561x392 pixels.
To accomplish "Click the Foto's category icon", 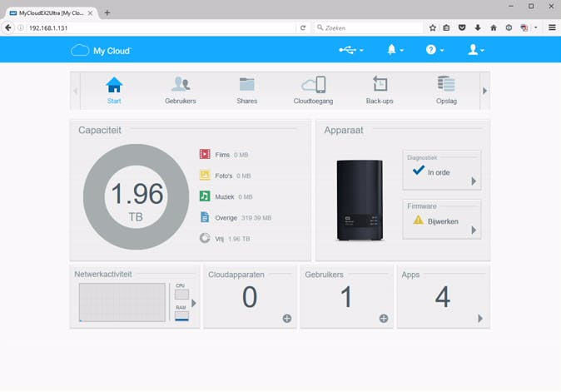I will tap(205, 176).
